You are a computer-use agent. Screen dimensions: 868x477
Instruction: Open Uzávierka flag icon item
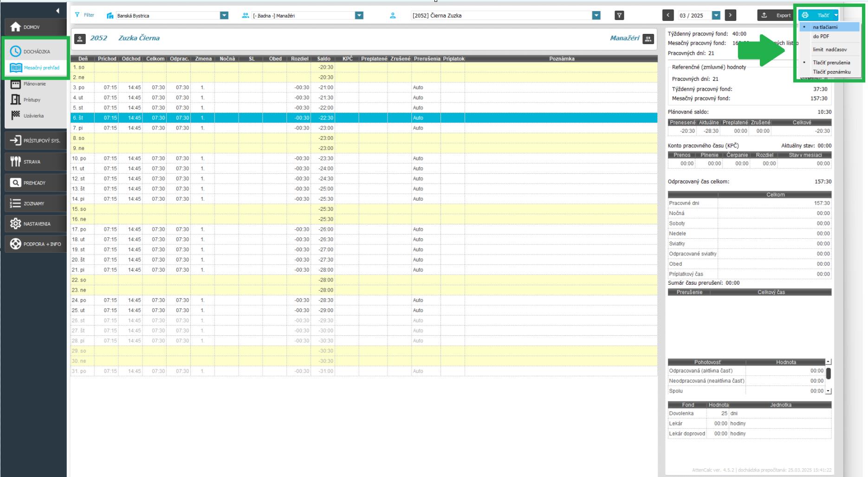pyautogui.click(x=33, y=116)
